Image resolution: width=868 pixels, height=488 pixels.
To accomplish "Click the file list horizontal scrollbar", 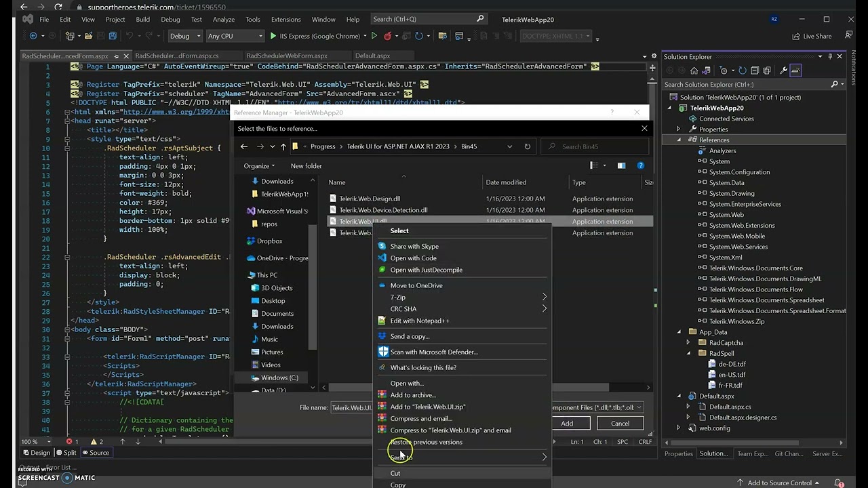I will click(x=488, y=387).
